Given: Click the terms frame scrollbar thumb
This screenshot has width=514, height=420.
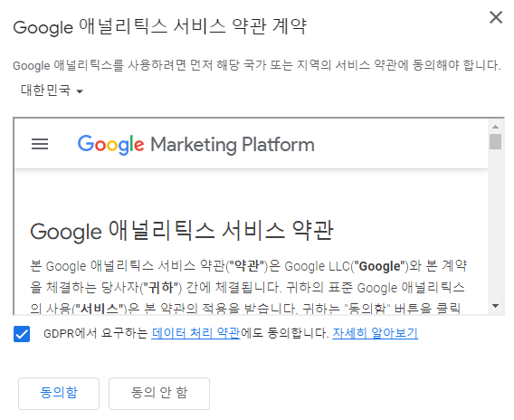Looking at the screenshot, I should point(495,141).
